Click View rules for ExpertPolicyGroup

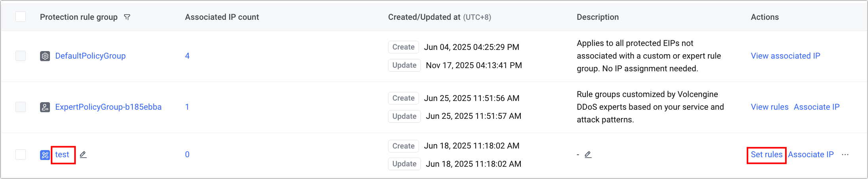[769, 107]
